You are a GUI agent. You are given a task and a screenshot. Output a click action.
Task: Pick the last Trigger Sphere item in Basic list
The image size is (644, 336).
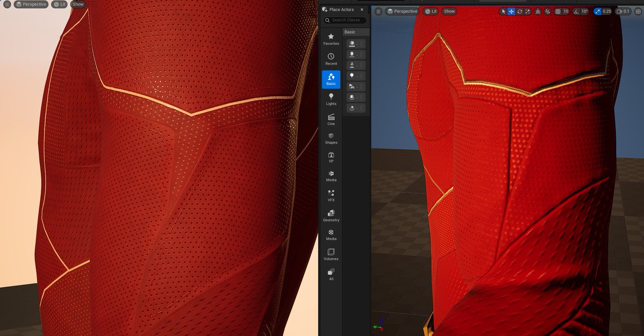pos(356,108)
